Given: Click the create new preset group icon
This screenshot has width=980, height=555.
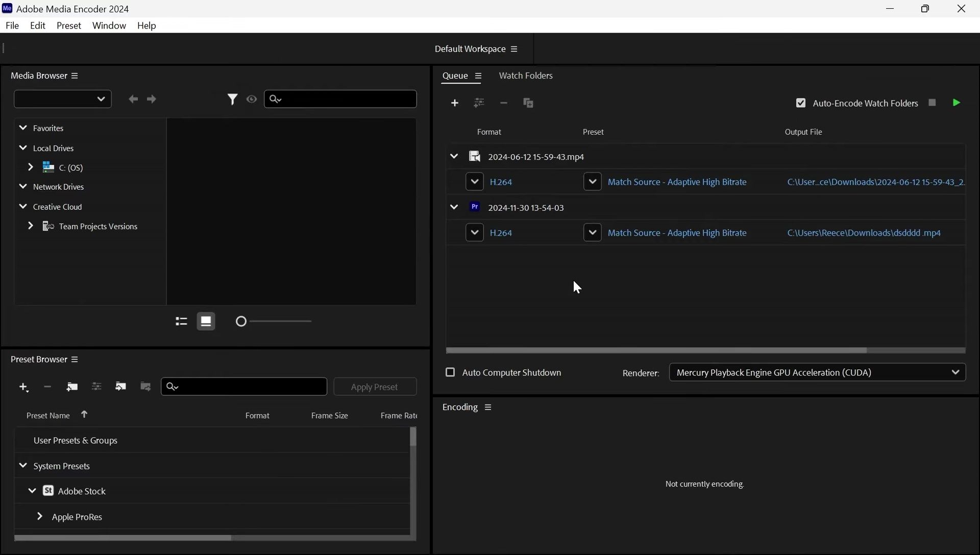Looking at the screenshot, I should [x=72, y=387].
